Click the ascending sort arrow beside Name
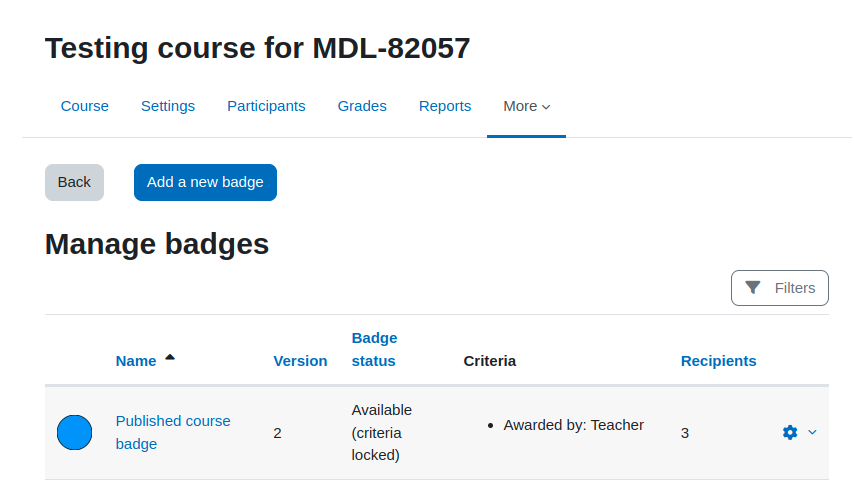Viewport: 854px width, 496px height. [170, 357]
